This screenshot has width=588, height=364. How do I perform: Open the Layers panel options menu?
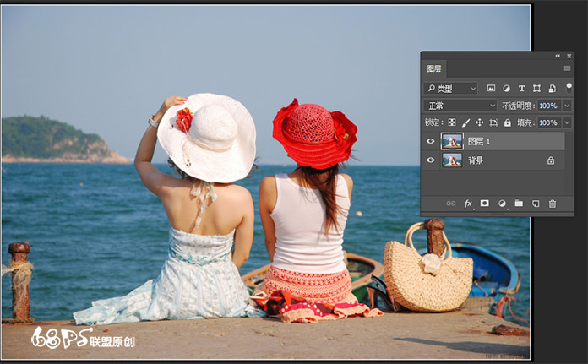(x=567, y=68)
